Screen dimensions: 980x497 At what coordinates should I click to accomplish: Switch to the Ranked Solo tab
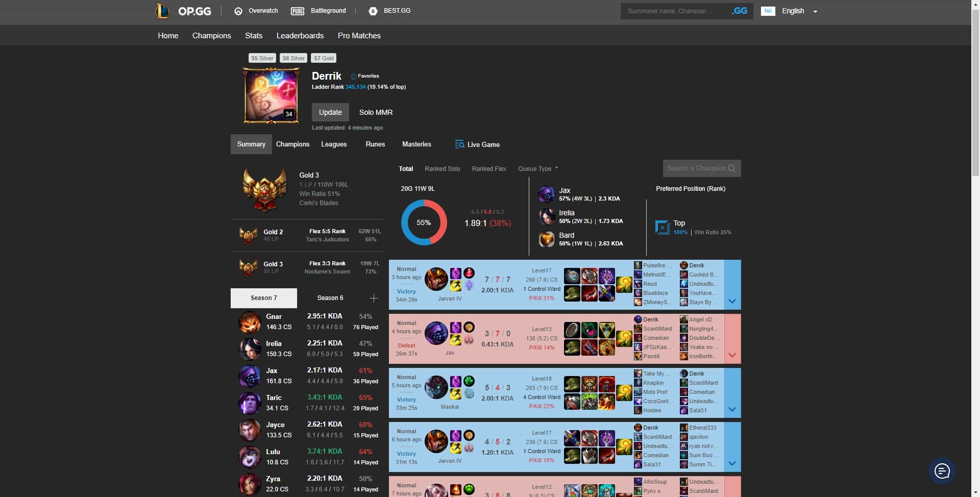pyautogui.click(x=442, y=168)
